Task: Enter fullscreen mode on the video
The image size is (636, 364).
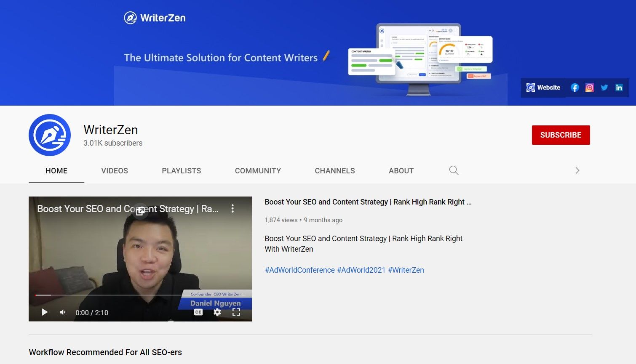Action: click(x=236, y=312)
